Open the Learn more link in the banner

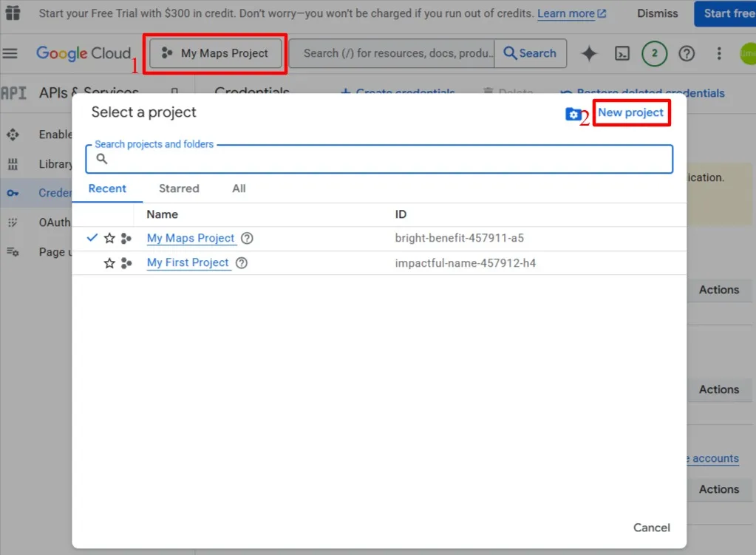(572, 13)
